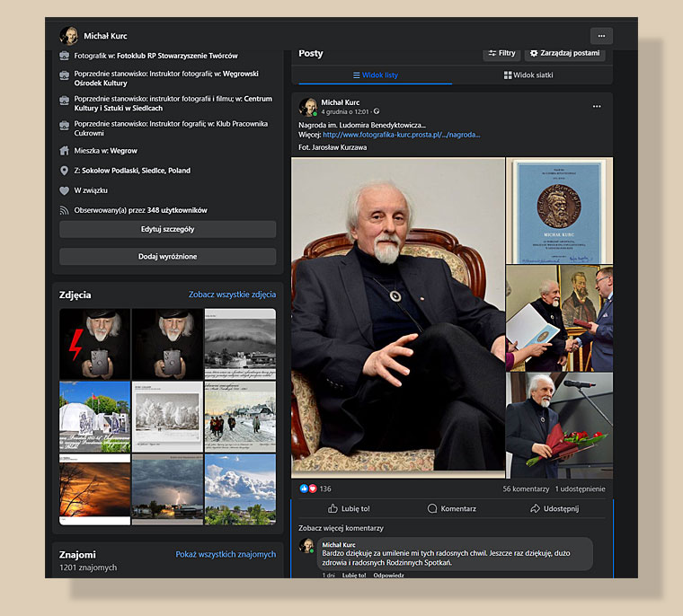Click Zobacz więcej komentarzy
The image size is (683, 616).
tap(341, 528)
